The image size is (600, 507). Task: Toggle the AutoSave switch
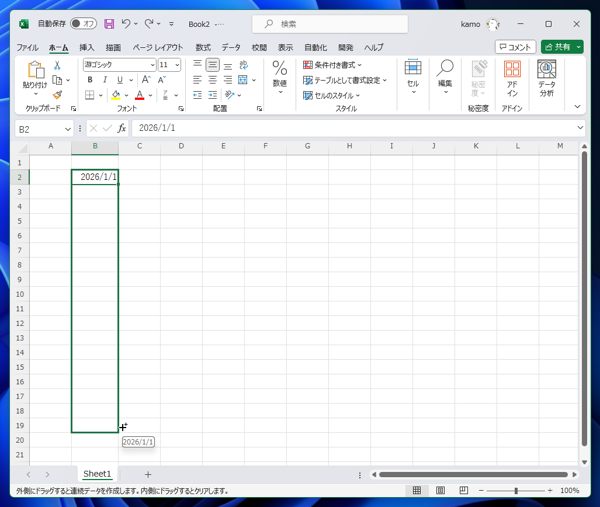(x=83, y=24)
